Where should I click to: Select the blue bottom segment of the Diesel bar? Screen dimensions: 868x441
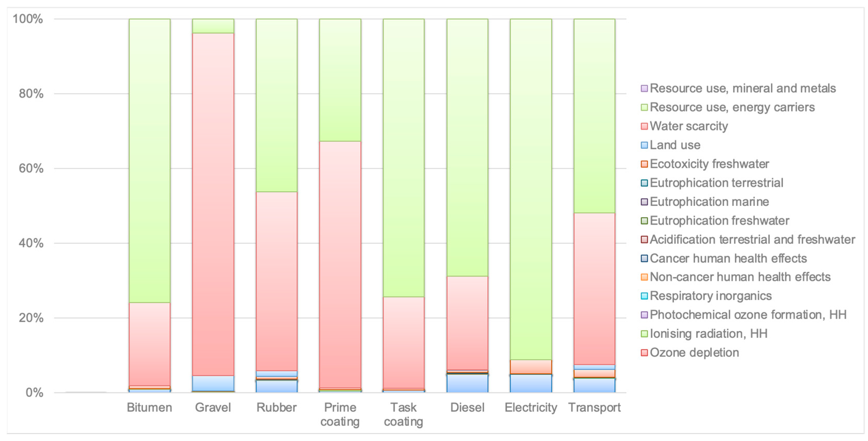tap(467, 383)
